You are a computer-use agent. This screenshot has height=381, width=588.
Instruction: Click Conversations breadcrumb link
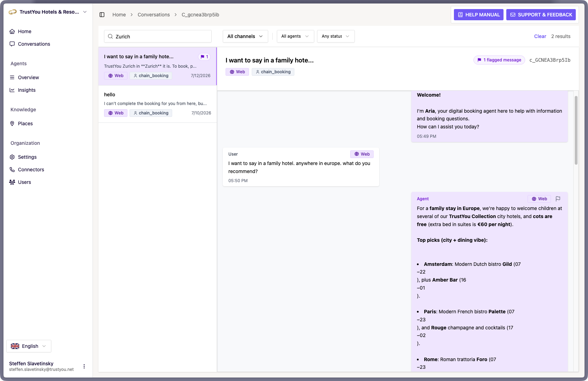154,15
